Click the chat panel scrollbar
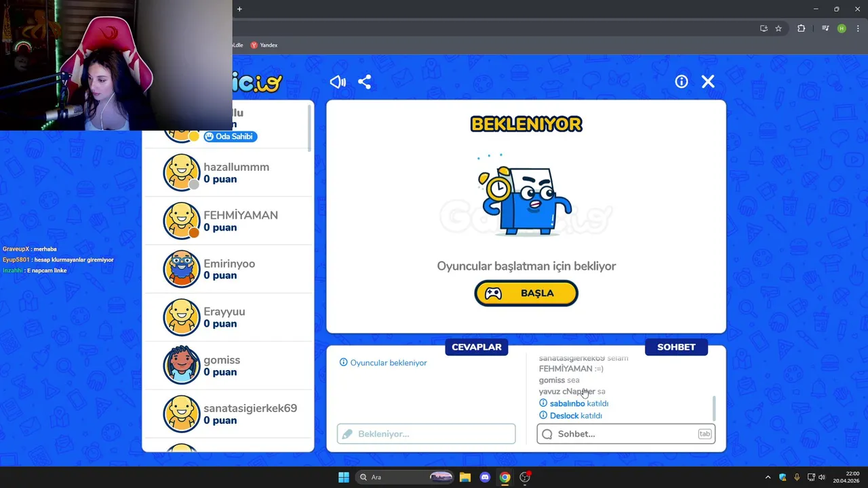 [x=713, y=408]
